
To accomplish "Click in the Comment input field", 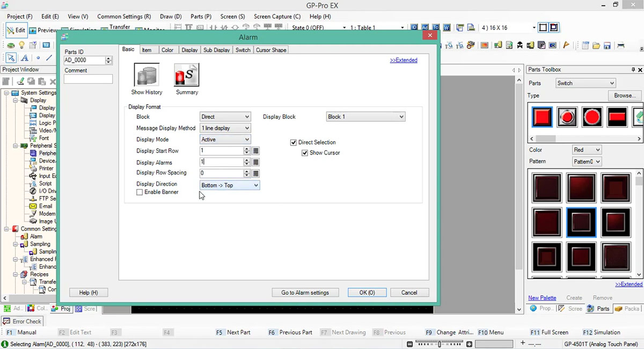I will pyautogui.click(x=89, y=79).
